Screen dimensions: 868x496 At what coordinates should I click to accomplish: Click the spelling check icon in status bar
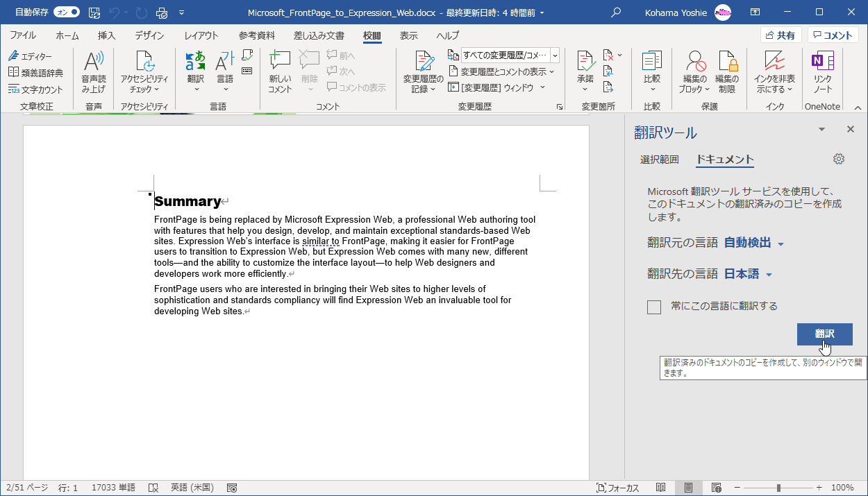pyautogui.click(x=153, y=488)
